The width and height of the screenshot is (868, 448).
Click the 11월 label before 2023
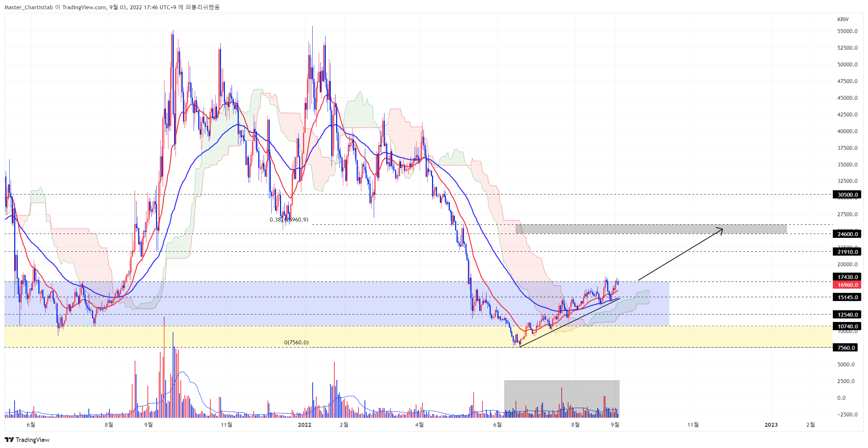click(x=693, y=425)
